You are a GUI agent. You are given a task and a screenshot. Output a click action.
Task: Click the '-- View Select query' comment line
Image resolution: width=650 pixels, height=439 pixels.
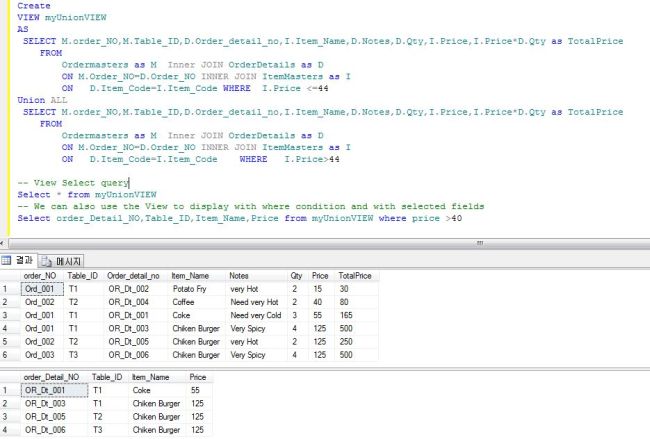tap(73, 183)
